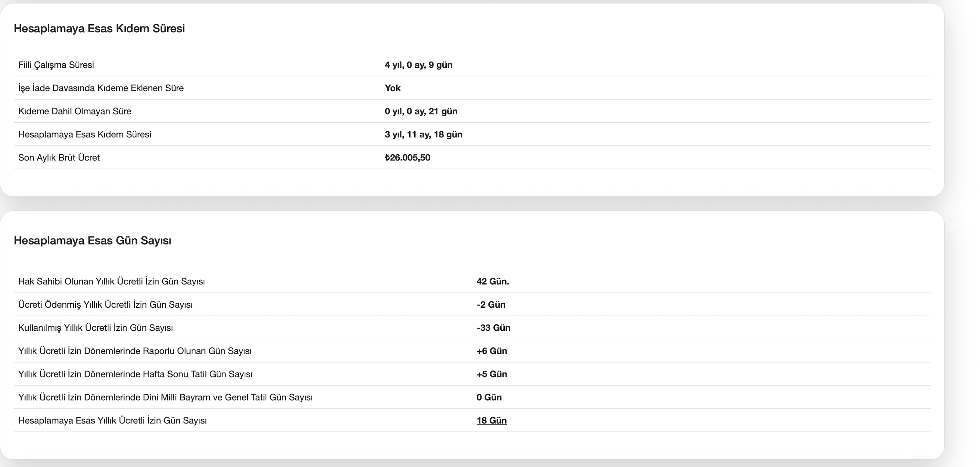980x467 pixels.
Task: Click the +6 Gün raporlu days value
Action: 491,351
